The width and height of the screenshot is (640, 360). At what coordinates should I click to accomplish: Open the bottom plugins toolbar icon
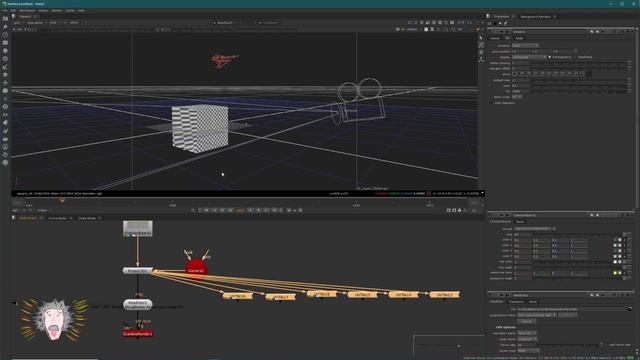coord(5,163)
